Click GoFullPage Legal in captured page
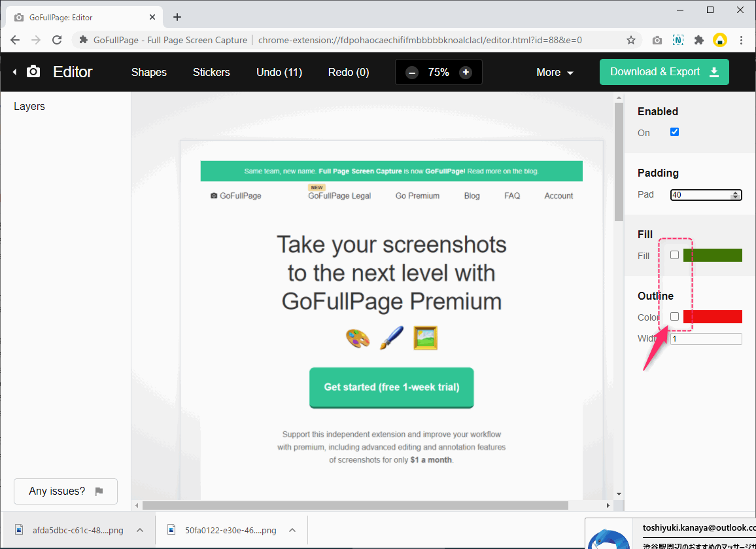756x549 pixels. 339,196
